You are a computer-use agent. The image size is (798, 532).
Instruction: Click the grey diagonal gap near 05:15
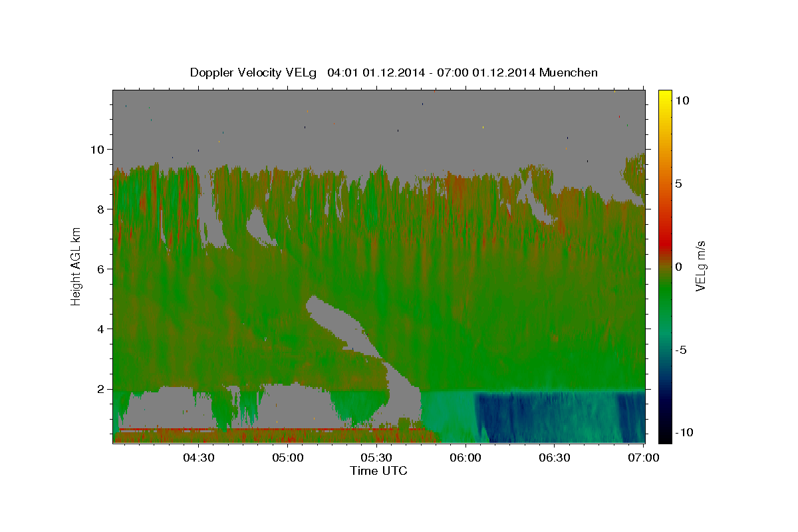(x=342, y=326)
